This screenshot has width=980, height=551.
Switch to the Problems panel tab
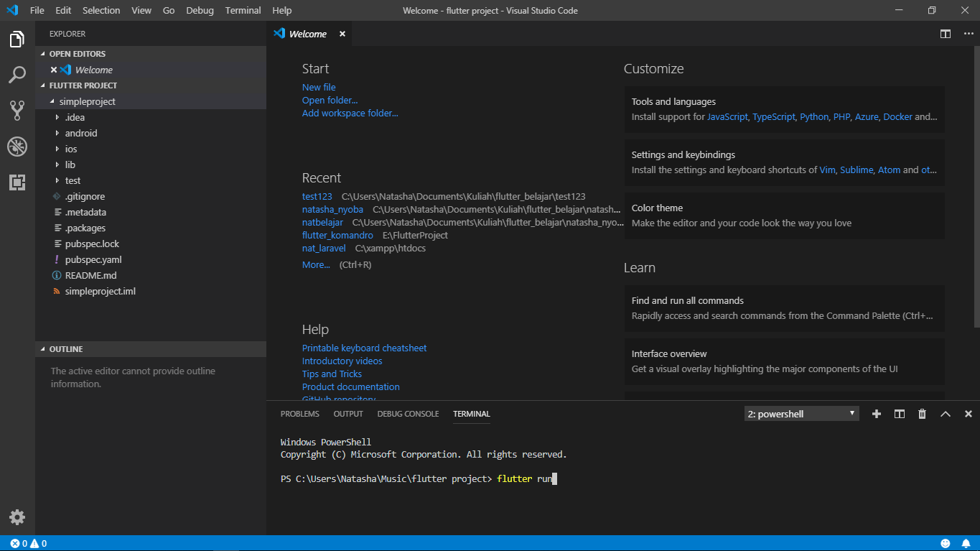click(300, 414)
